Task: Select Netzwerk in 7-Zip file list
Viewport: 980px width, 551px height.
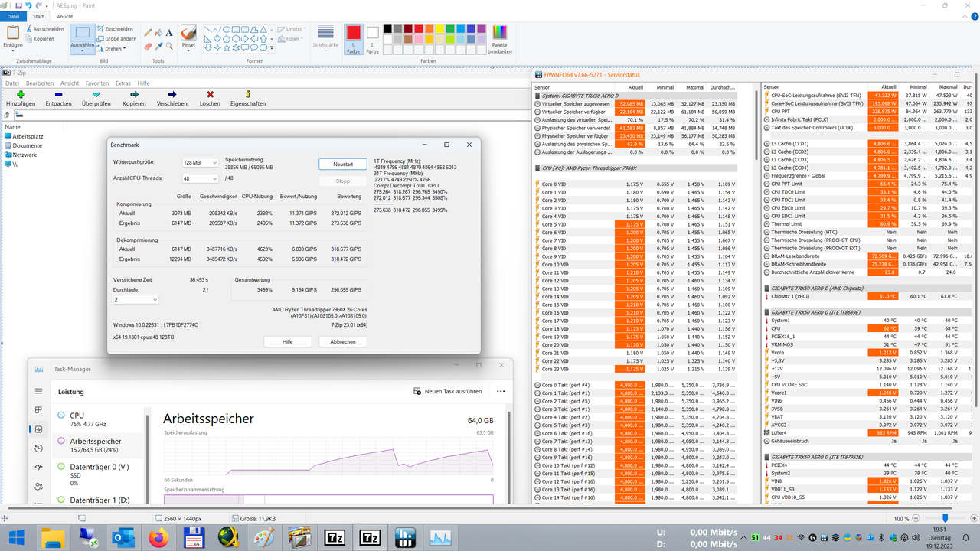Action: [x=20, y=155]
